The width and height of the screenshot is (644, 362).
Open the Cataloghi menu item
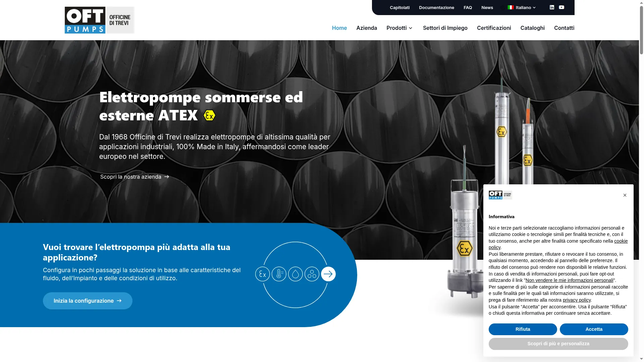click(533, 28)
